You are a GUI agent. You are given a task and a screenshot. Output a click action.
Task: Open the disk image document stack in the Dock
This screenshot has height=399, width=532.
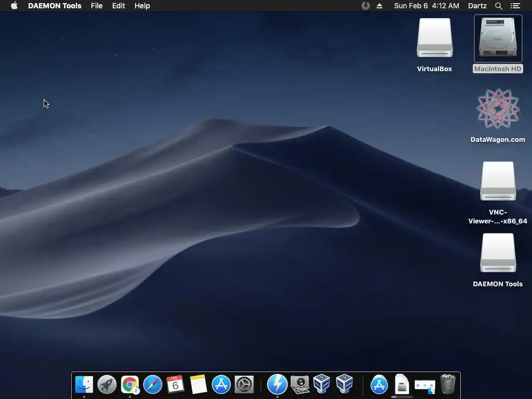pyautogui.click(x=402, y=384)
